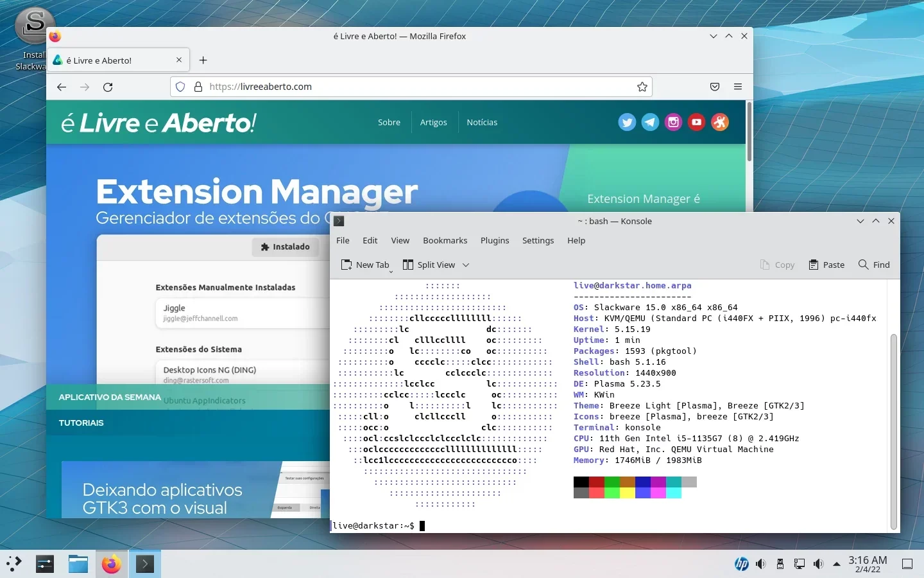Screen dimensions: 924x578
Task: Click the Extension Manager article headline
Action: [257, 191]
